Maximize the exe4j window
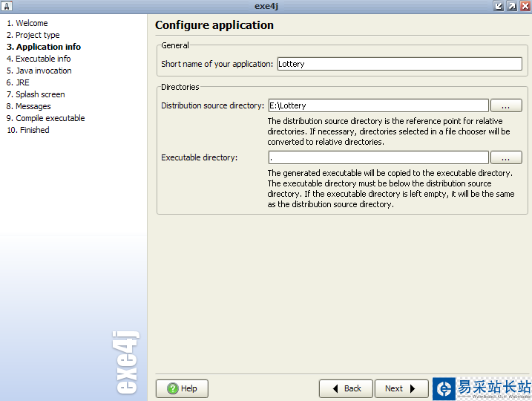Image resolution: width=532 pixels, height=401 pixels. (511, 6)
